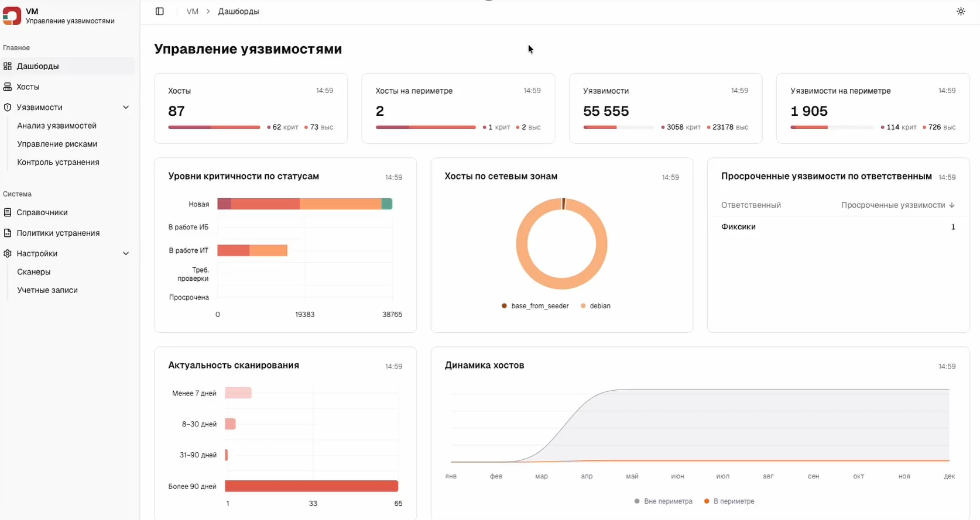Sort by Просроченные уязвимости column arrow
Image resolution: width=980 pixels, height=520 pixels.
(952, 205)
